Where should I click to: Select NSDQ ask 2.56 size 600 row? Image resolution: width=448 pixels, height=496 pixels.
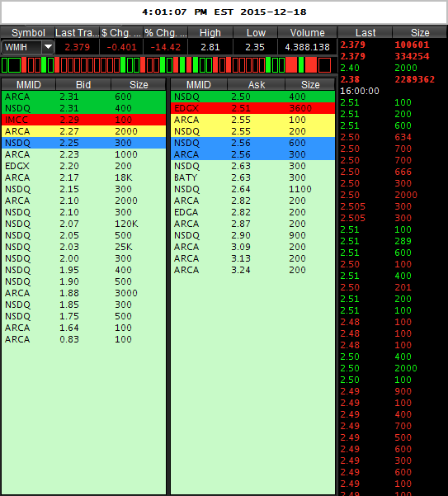coord(252,143)
